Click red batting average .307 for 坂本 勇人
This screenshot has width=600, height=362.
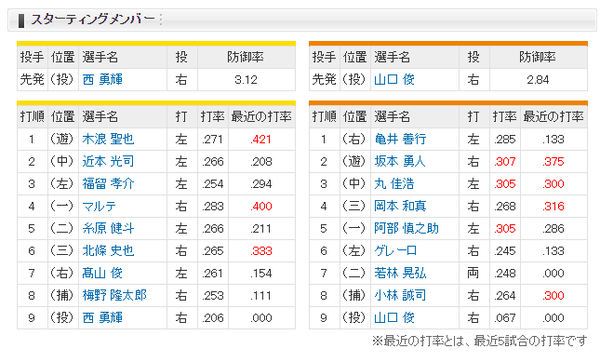(504, 161)
